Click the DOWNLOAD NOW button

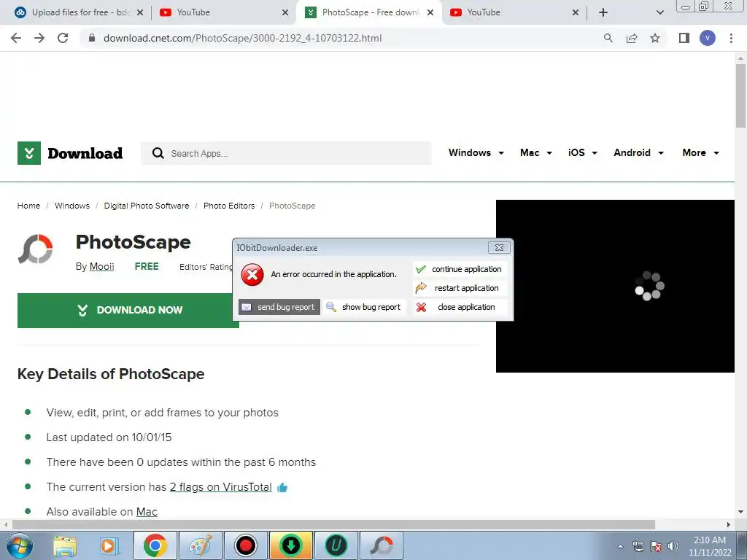click(x=128, y=311)
